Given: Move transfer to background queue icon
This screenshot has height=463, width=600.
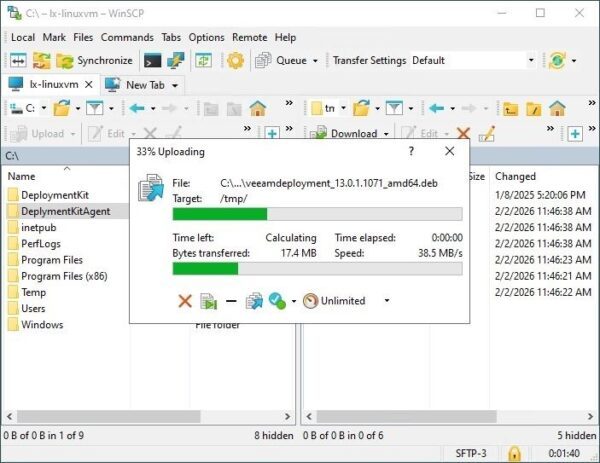Looking at the screenshot, I should click(254, 301).
